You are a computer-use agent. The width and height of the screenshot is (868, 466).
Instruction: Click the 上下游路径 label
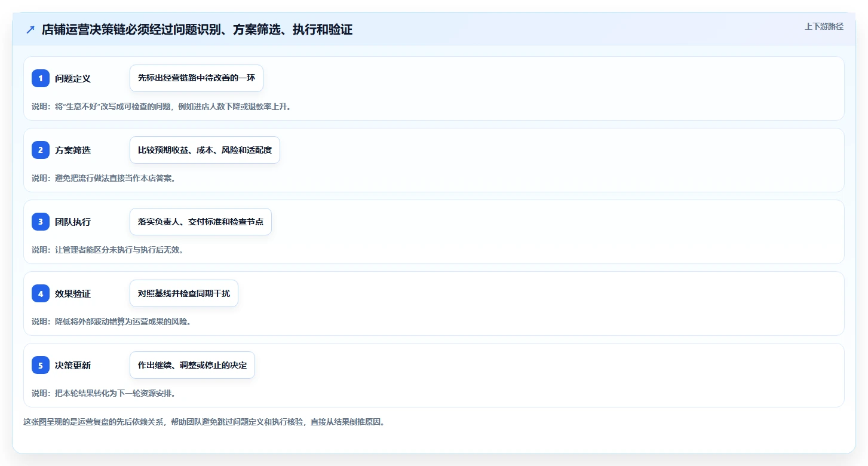tap(824, 26)
